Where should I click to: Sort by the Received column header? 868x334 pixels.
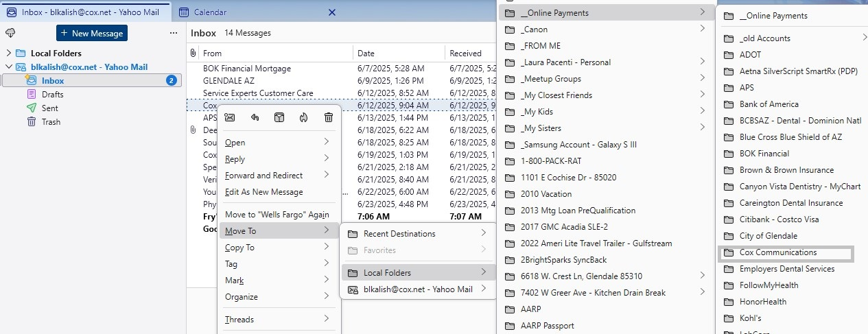tap(471, 53)
